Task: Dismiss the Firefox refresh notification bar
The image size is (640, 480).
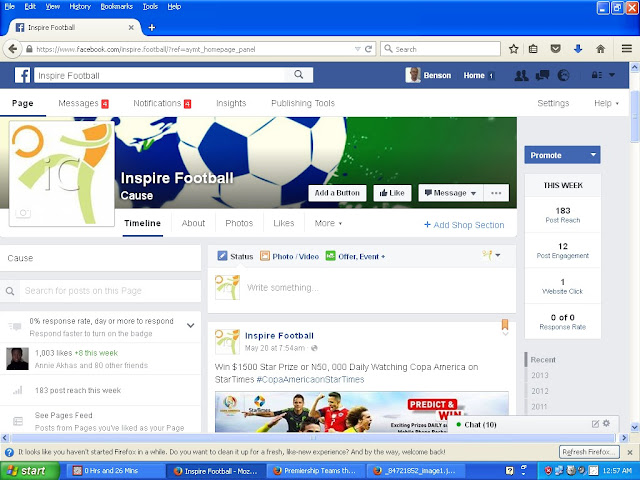Action: tap(630, 452)
